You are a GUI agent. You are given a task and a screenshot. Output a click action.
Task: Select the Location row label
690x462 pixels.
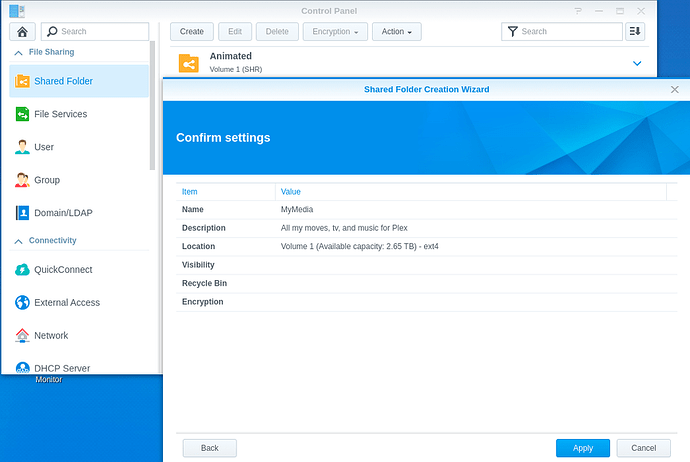[198, 246]
